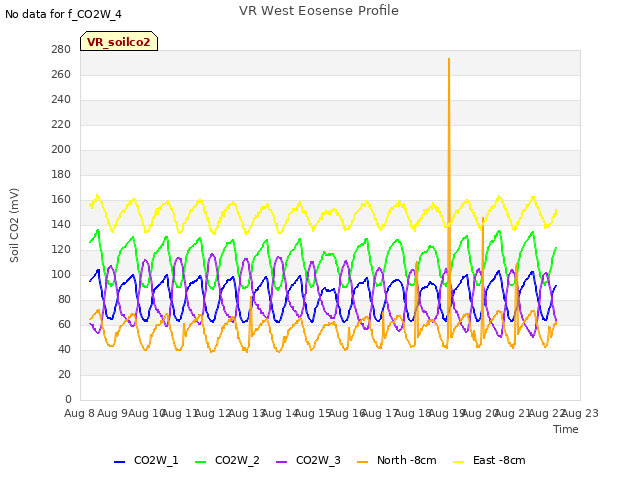Click the 60 y-axis tick label
This screenshot has width=640, height=480.
(64, 324)
